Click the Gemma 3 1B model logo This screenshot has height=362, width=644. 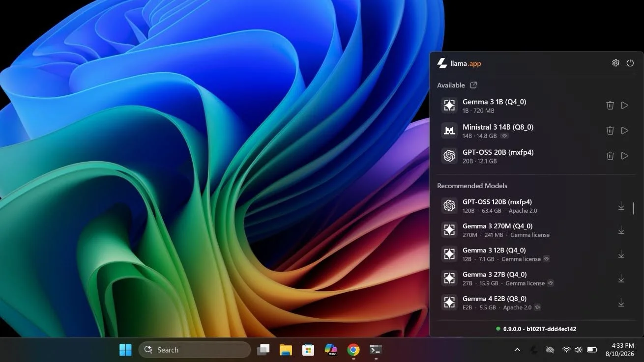point(449,105)
